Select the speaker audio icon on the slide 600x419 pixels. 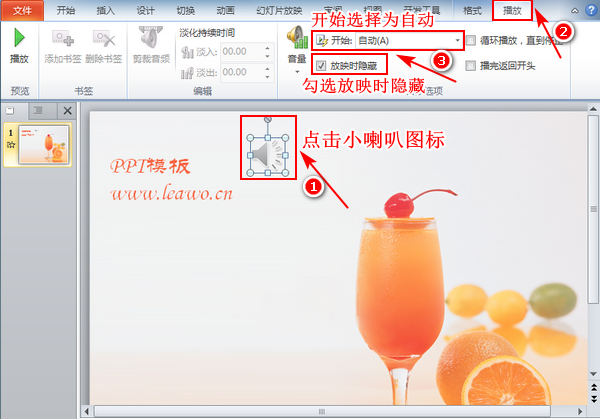click(x=267, y=155)
